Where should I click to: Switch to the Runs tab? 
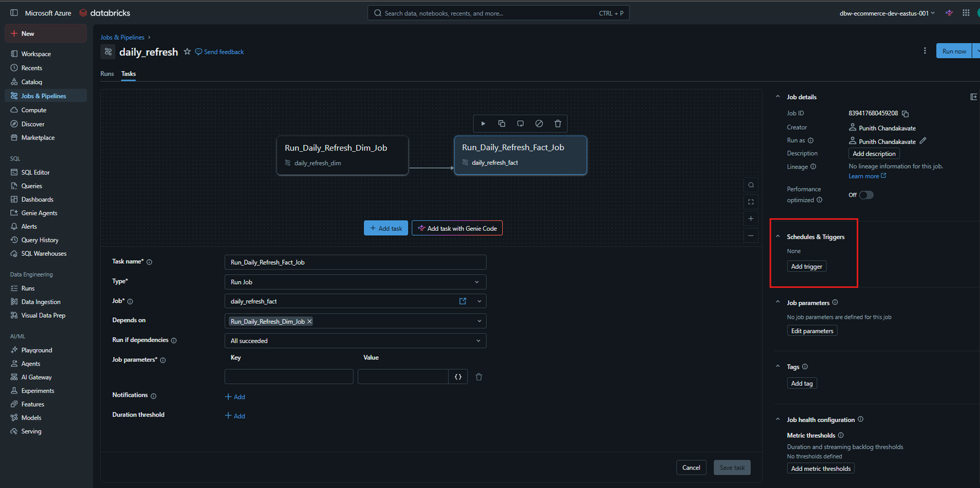point(107,74)
